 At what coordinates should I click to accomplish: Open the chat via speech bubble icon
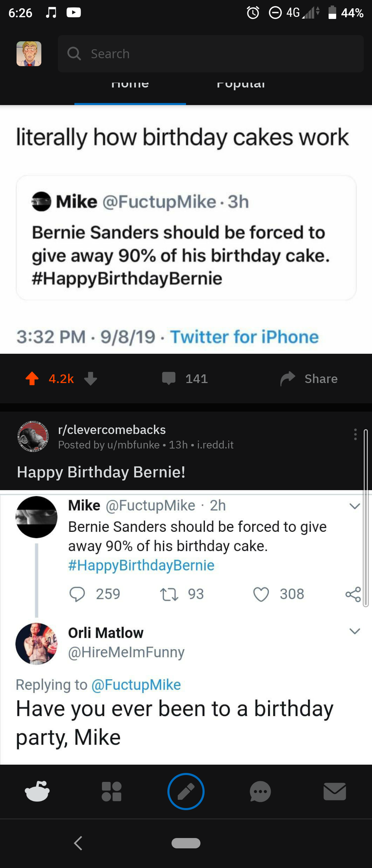(x=260, y=791)
